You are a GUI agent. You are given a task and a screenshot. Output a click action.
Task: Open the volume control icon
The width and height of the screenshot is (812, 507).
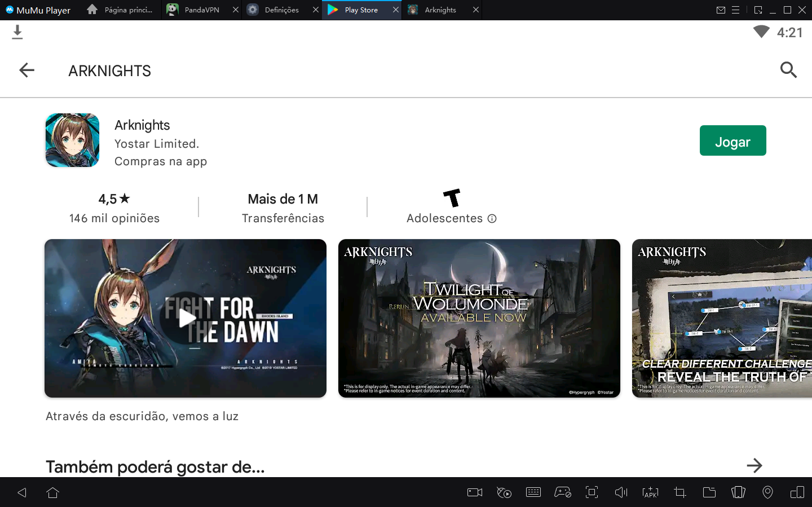pyautogui.click(x=621, y=492)
